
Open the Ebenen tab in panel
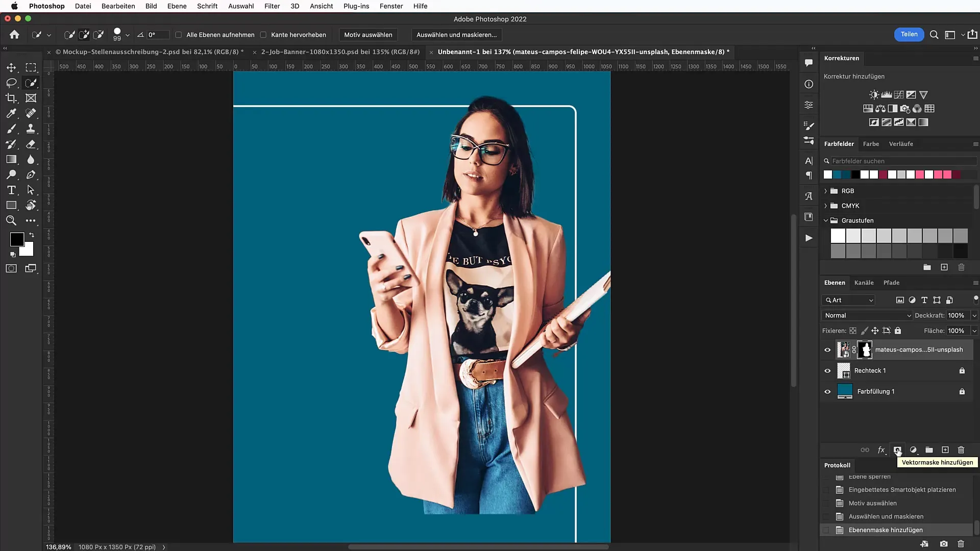[x=835, y=283]
